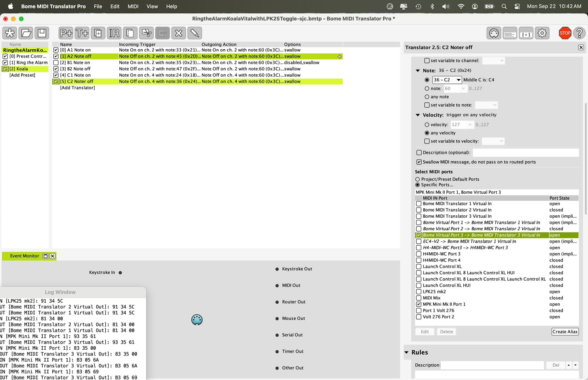
Task: Click the greyed Paste arrow toolbar icon
Action: [163, 33]
